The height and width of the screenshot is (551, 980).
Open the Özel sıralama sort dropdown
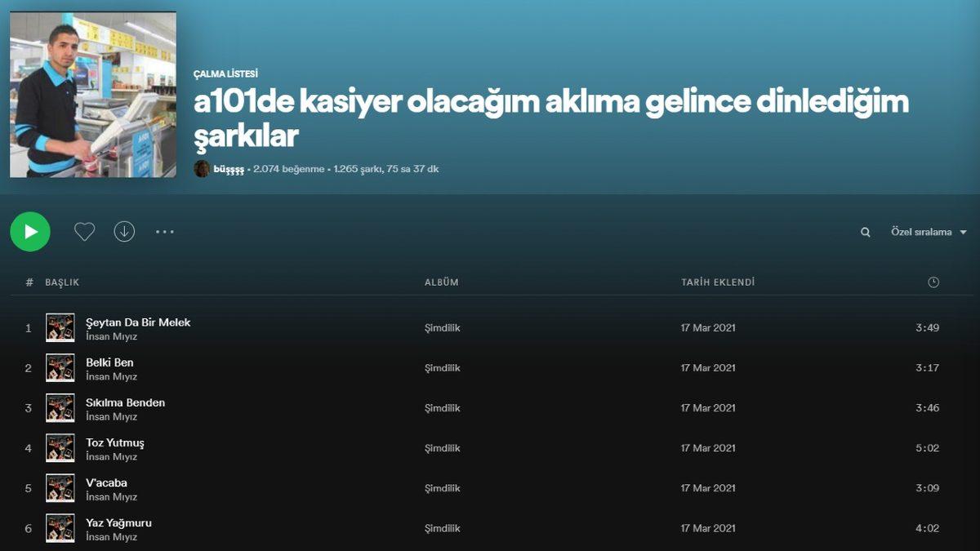pyautogui.click(x=921, y=232)
